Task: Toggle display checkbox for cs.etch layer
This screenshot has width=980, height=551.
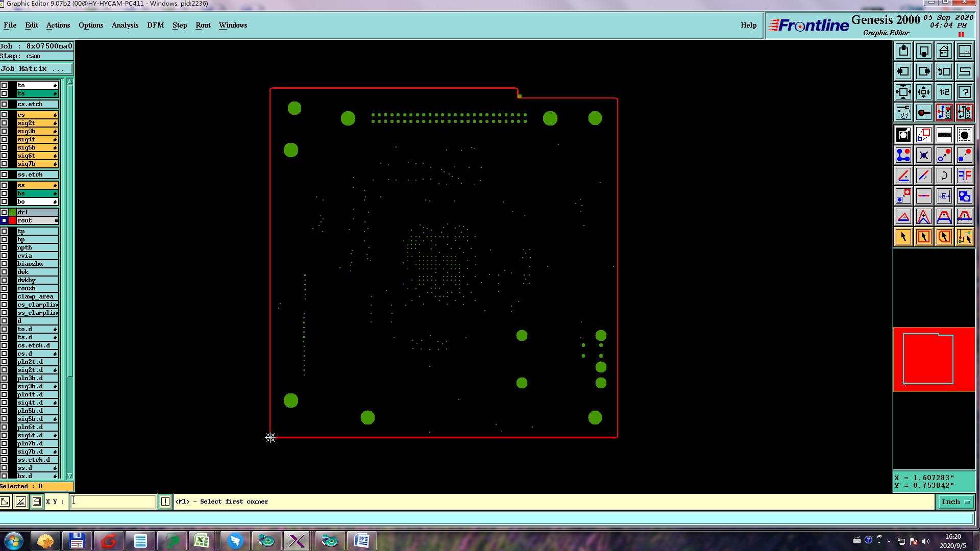Action: pyautogui.click(x=4, y=104)
